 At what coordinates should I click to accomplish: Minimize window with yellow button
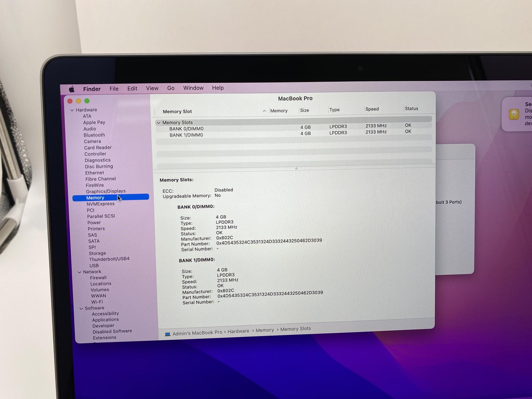click(x=78, y=101)
